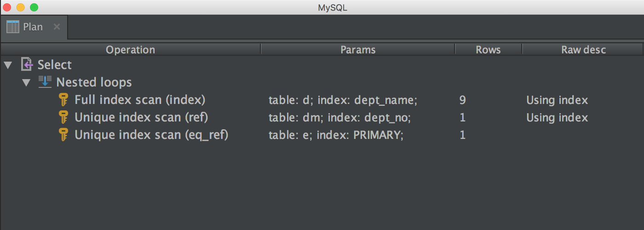Click key icon for Full index scan

point(63,100)
